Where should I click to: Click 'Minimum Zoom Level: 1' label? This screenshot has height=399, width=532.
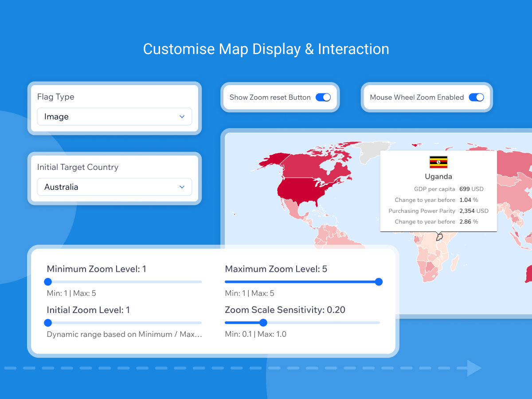tap(97, 269)
